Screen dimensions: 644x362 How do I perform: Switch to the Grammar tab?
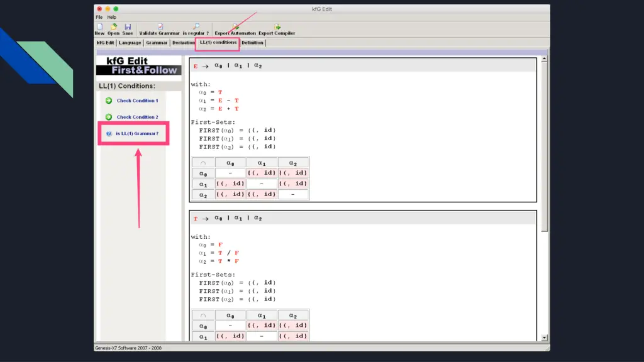click(x=157, y=43)
